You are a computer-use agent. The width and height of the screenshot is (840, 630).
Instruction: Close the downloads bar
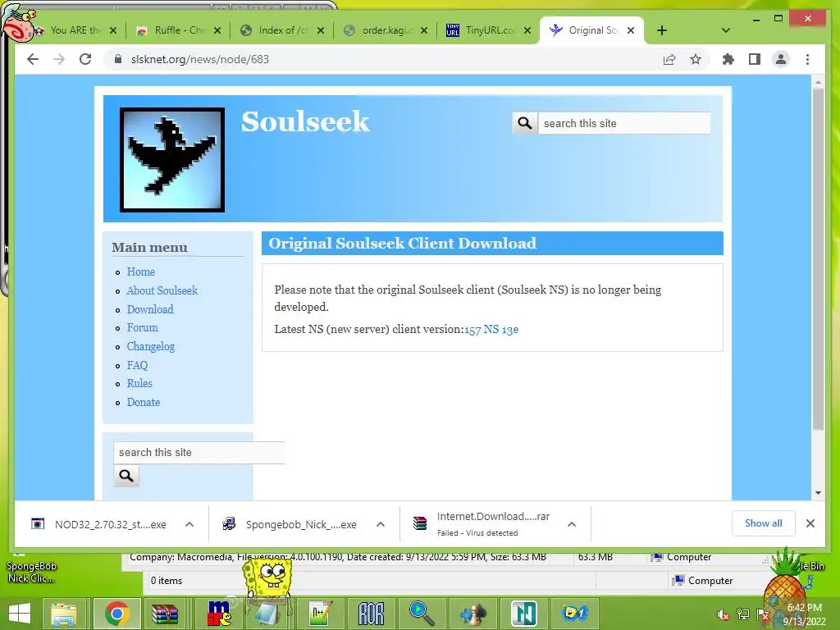(x=810, y=523)
